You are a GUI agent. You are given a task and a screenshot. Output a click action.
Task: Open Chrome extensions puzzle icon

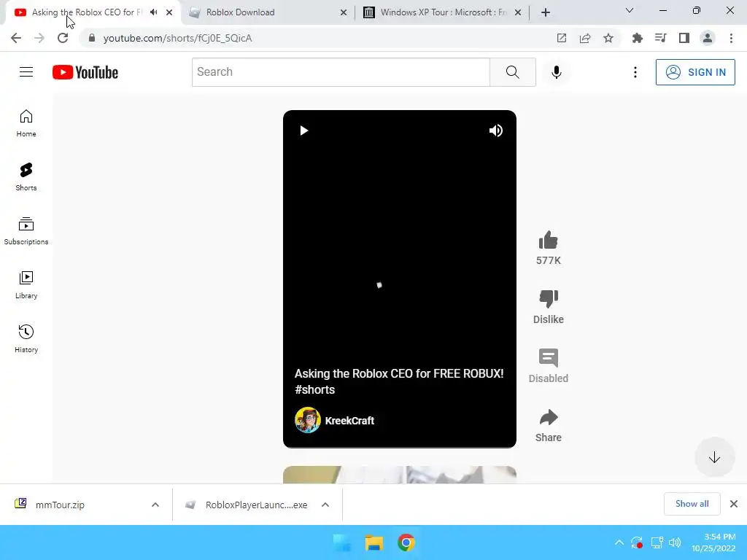(638, 38)
